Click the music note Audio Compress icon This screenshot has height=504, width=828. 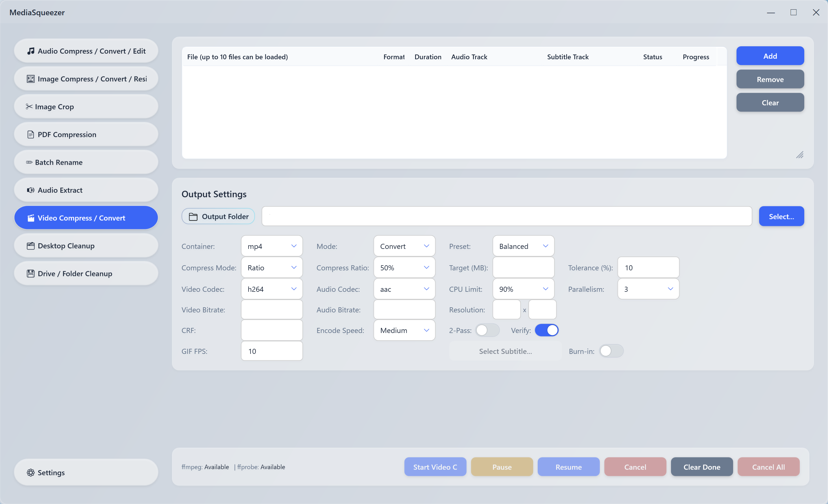(30, 51)
